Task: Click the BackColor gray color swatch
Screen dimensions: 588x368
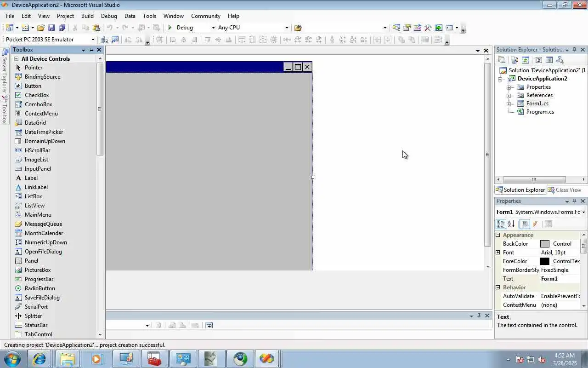Action: click(545, 244)
